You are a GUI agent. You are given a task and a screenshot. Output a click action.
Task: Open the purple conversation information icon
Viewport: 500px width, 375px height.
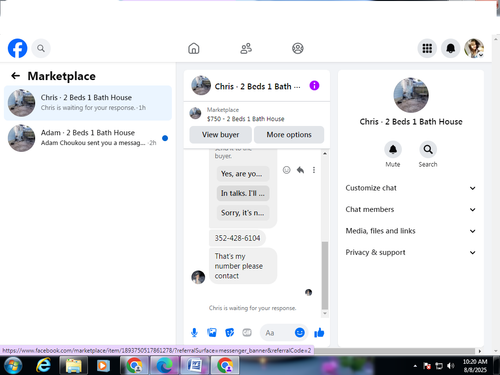coord(314,86)
